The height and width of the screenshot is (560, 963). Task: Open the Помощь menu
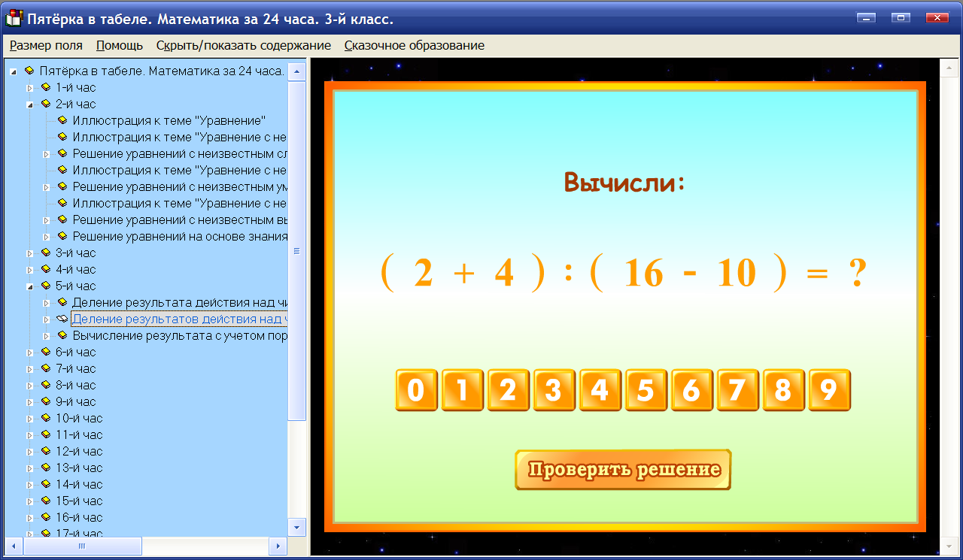[x=120, y=45]
